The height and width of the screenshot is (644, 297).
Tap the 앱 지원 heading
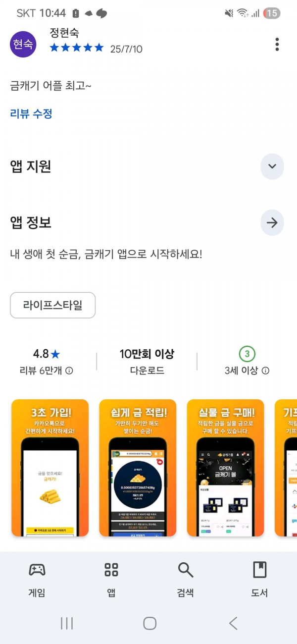(x=31, y=166)
